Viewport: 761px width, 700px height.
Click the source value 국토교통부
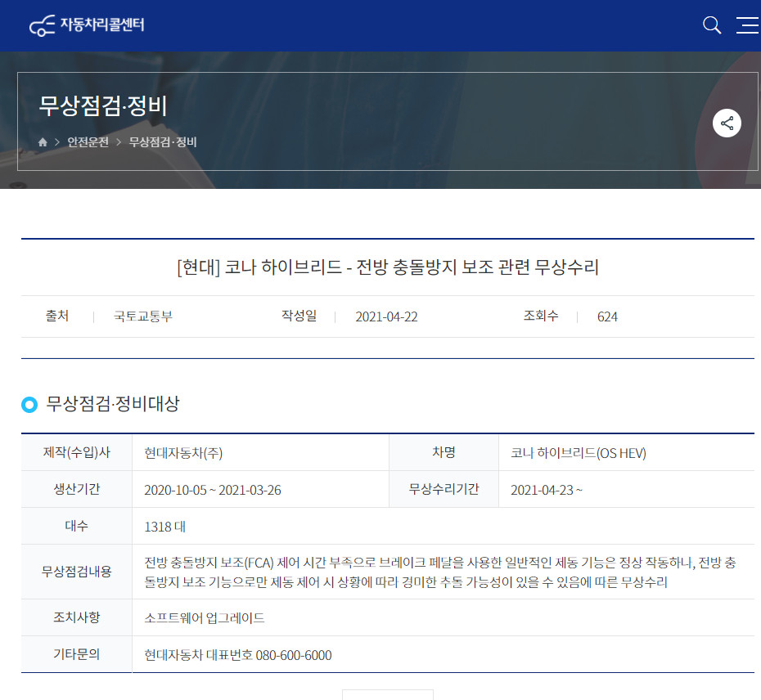[143, 316]
